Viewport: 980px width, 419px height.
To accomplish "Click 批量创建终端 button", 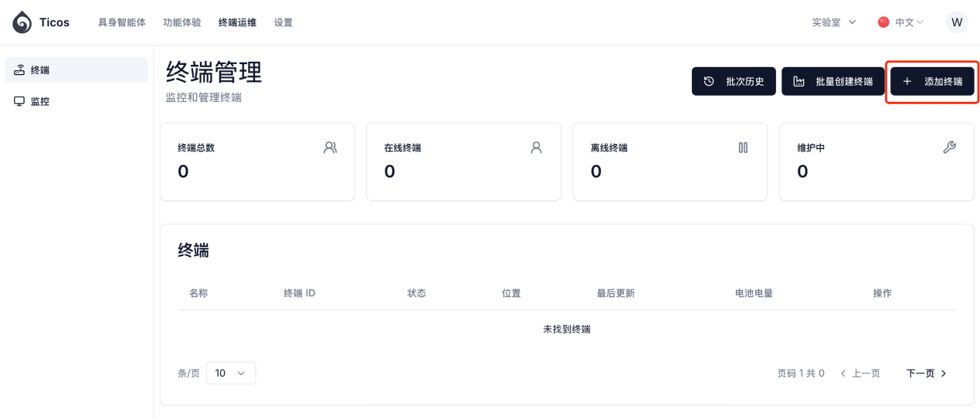I will tap(832, 81).
